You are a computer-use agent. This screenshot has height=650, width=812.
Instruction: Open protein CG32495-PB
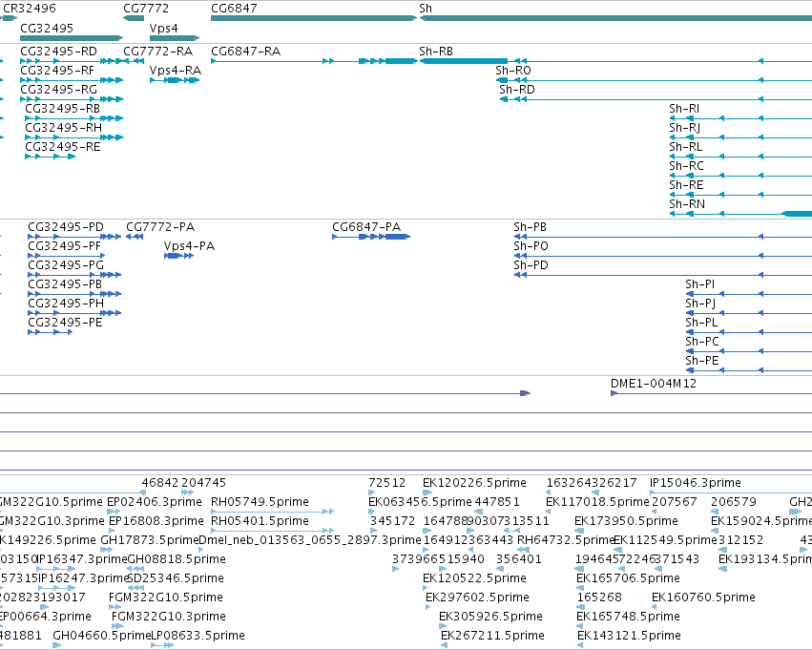[x=65, y=284]
